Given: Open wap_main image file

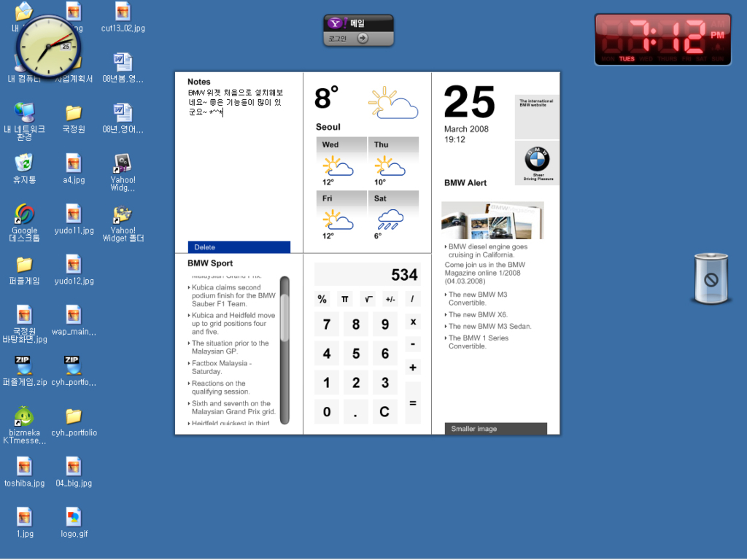Looking at the screenshot, I should coord(74,320).
